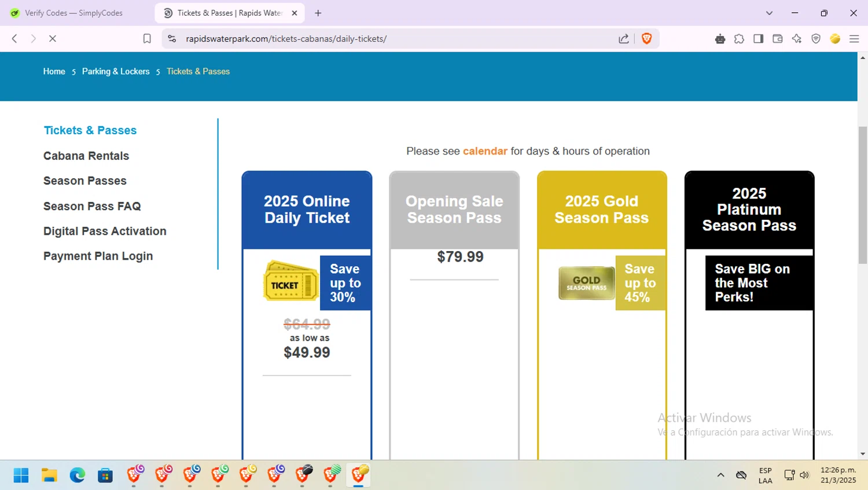Open the clock and date panel
Screen dimensions: 868x490
(x=838, y=475)
